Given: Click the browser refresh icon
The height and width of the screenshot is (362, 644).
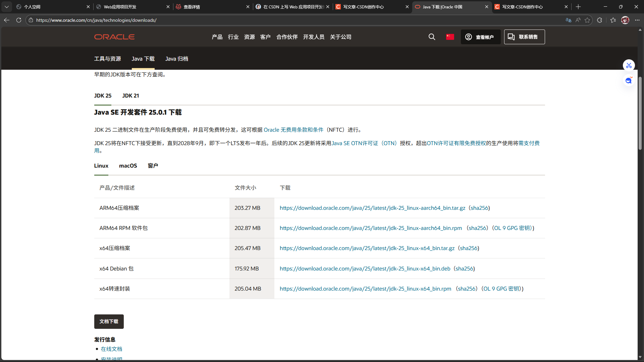Looking at the screenshot, I should tap(19, 20).
